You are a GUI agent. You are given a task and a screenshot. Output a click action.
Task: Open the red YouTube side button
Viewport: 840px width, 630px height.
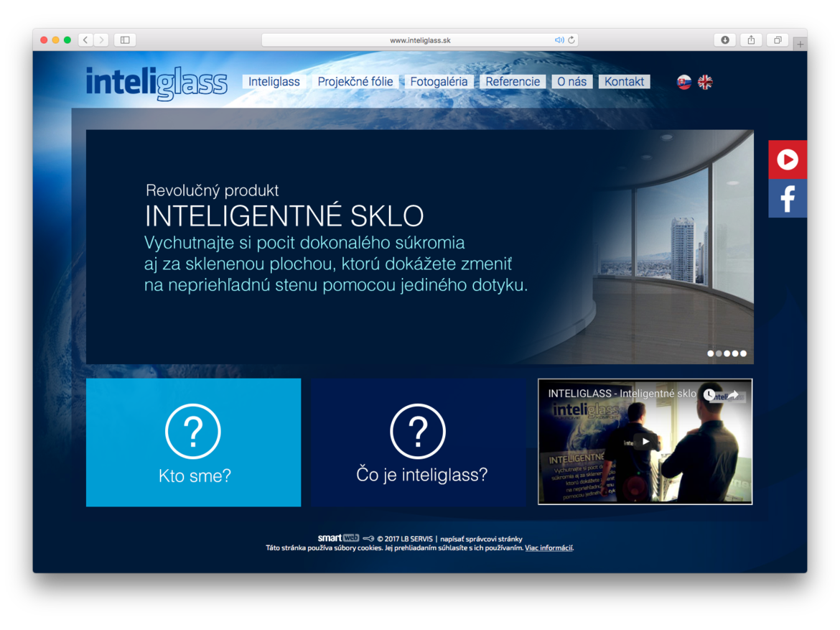point(788,159)
